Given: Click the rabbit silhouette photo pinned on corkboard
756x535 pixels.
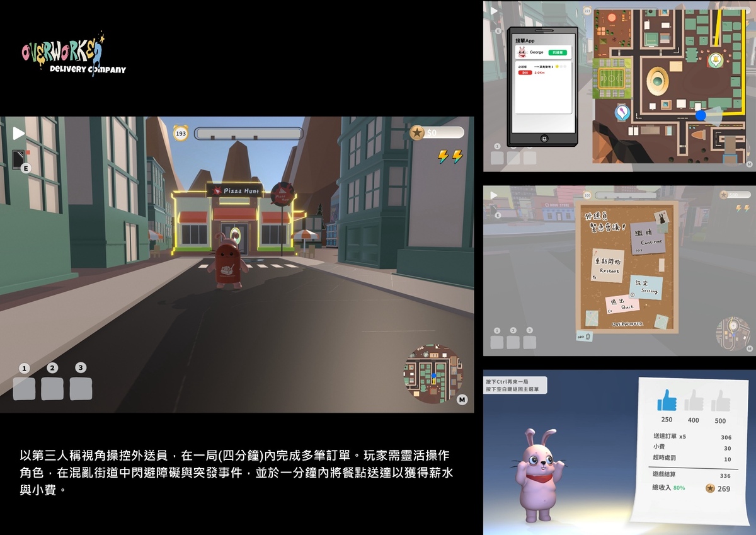Looking at the screenshot, I should (x=662, y=217).
